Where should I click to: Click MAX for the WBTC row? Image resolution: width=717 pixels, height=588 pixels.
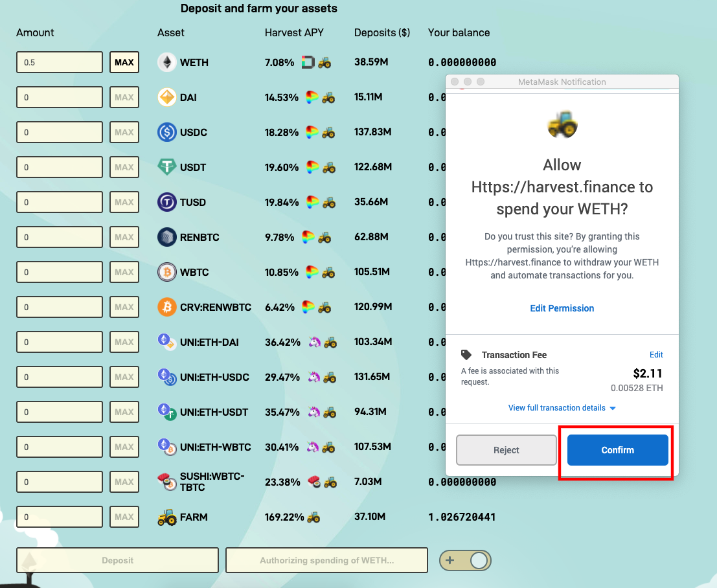(124, 272)
